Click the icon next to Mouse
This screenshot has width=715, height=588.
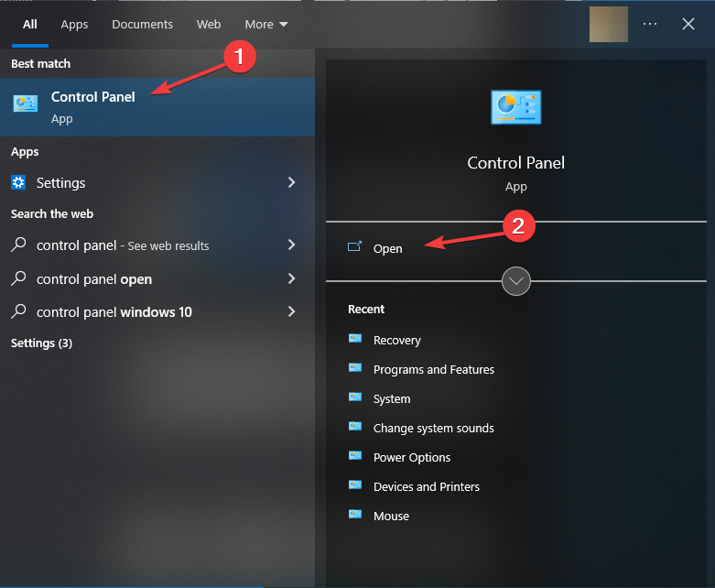pos(355,514)
